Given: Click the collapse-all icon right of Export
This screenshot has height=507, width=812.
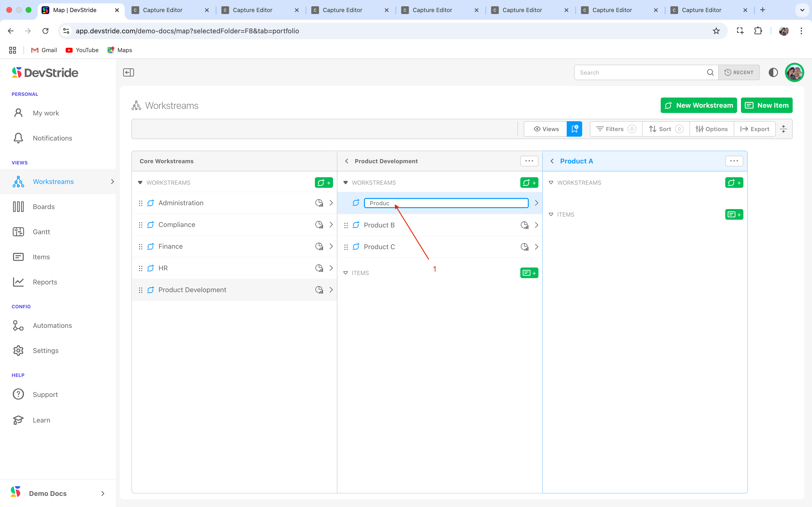Looking at the screenshot, I should pos(783,129).
